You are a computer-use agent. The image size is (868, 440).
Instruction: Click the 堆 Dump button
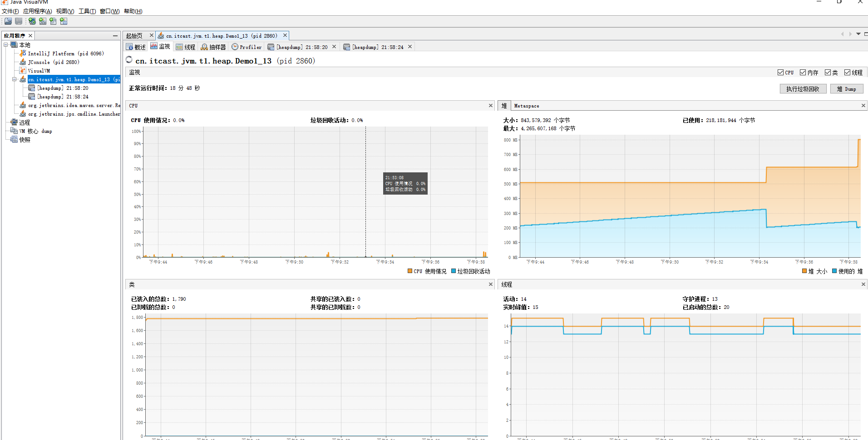(847, 89)
